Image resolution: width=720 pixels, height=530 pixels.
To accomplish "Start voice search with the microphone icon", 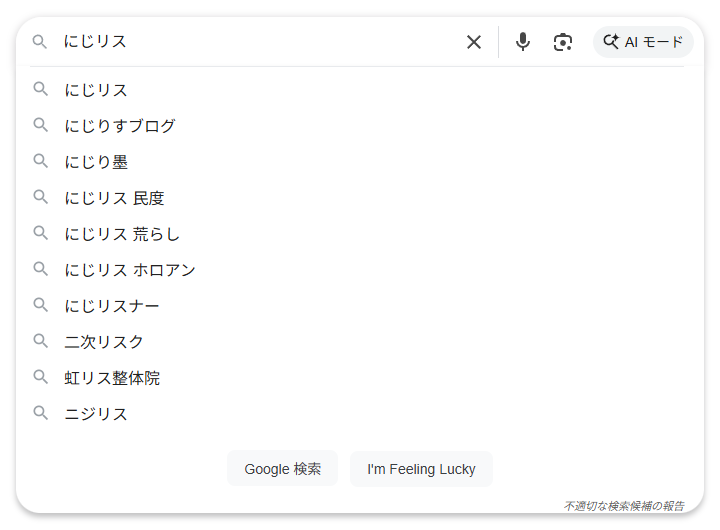I will [x=522, y=42].
